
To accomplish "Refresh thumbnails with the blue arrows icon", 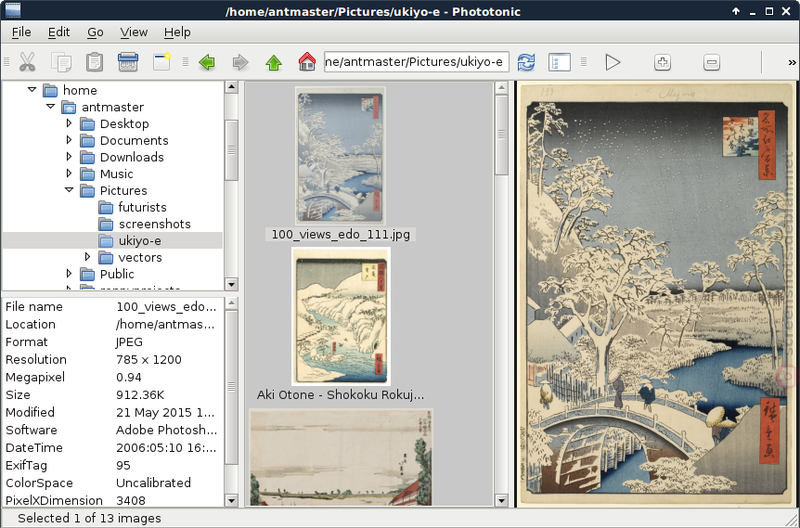I will point(526,62).
